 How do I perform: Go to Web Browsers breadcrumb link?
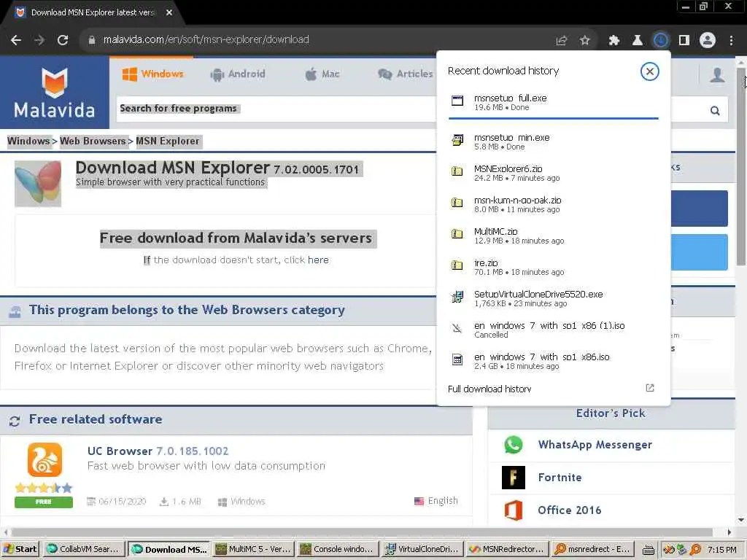click(x=93, y=141)
